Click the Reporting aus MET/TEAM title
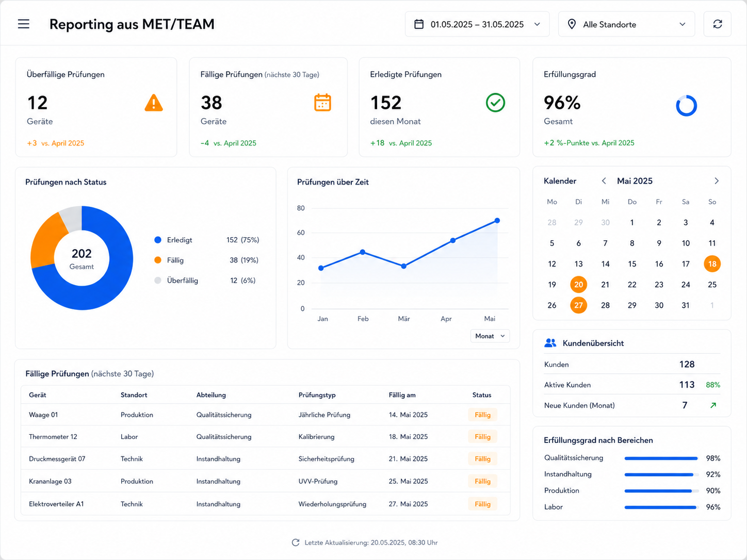Viewport: 747px width, 560px height. coord(132,24)
